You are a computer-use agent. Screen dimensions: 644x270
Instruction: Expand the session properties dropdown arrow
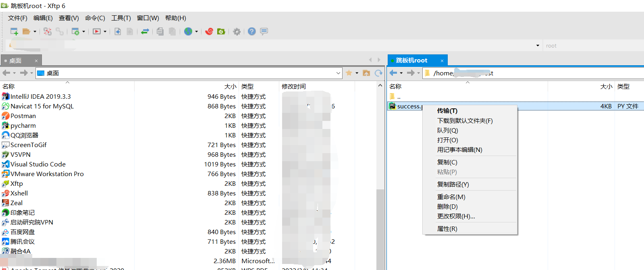pyautogui.click(x=83, y=31)
